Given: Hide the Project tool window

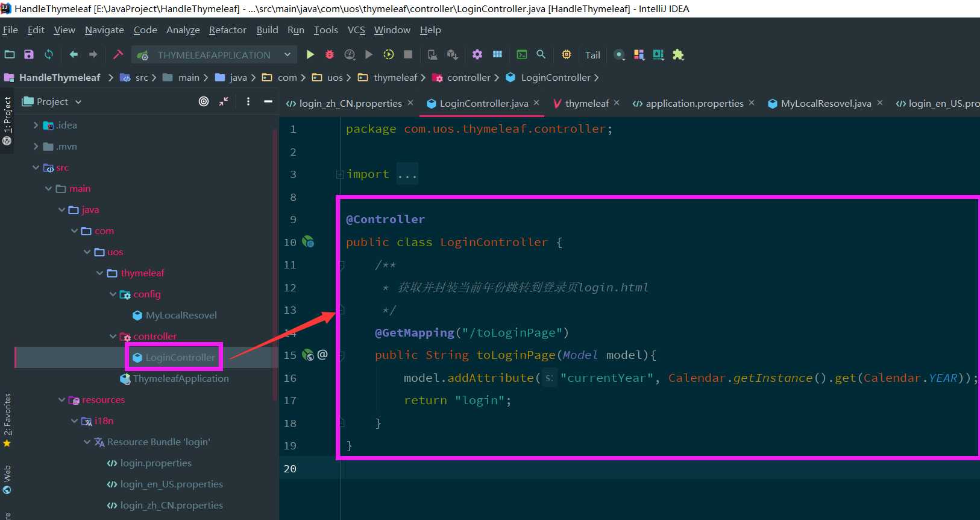Looking at the screenshot, I should [268, 101].
